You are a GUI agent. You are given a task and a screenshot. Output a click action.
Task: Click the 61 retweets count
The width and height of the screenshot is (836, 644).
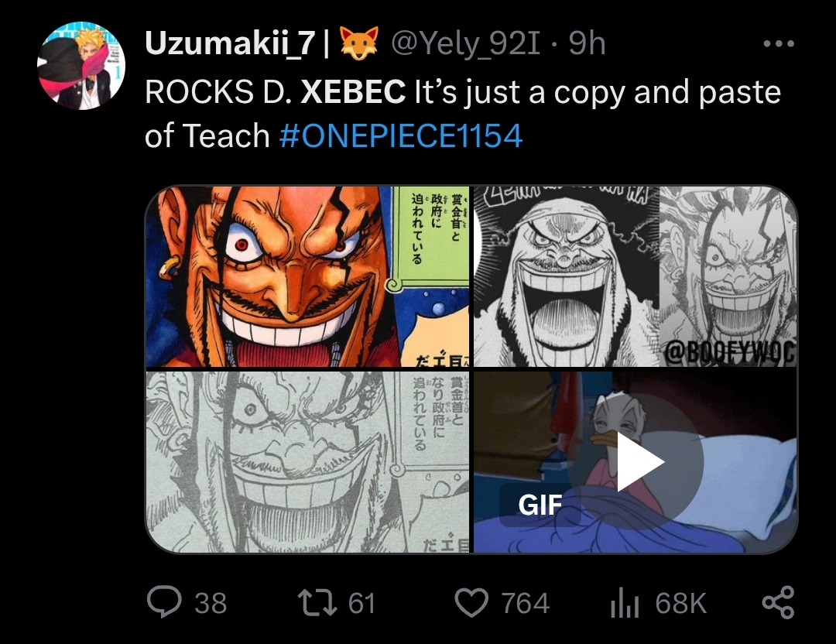point(362,604)
